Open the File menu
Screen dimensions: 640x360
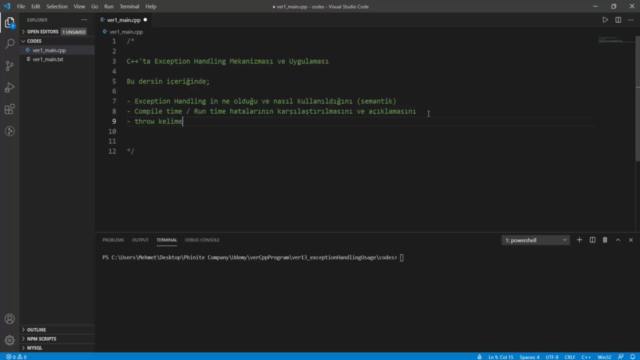pos(21,7)
